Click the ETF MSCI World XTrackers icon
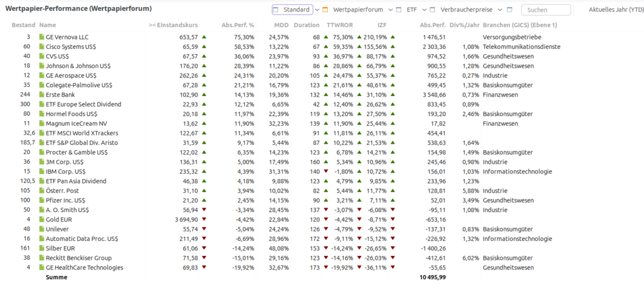Screen dimensions: 644x301 click(41, 133)
